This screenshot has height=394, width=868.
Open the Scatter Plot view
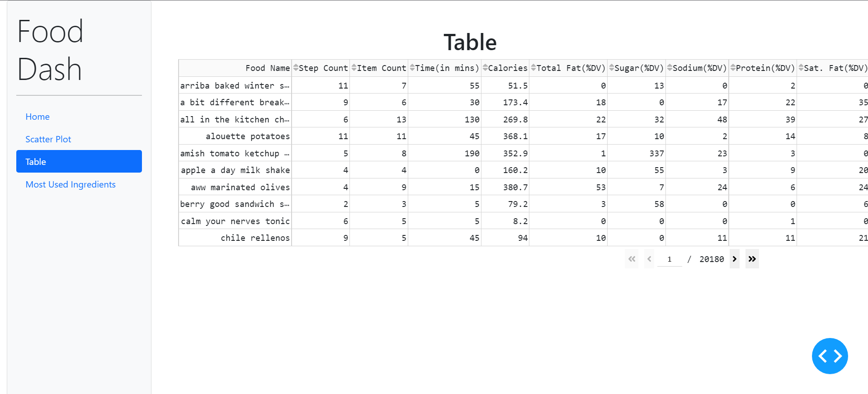coord(48,139)
